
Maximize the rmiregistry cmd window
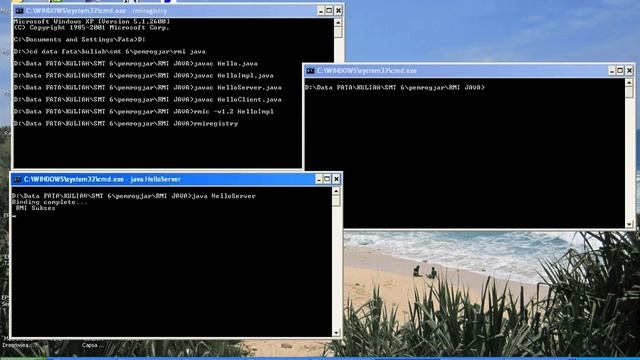click(329, 11)
